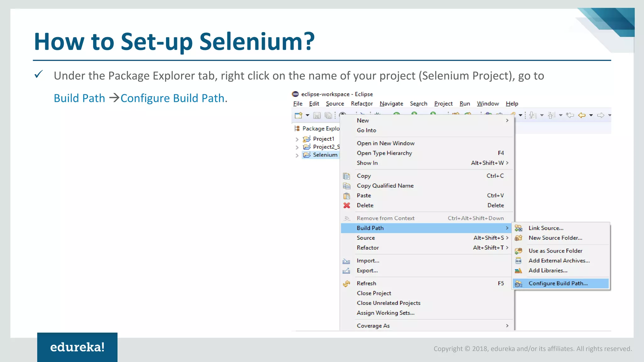Open the Back history dropdown arrow
This screenshot has width=644, height=362.
(591, 115)
